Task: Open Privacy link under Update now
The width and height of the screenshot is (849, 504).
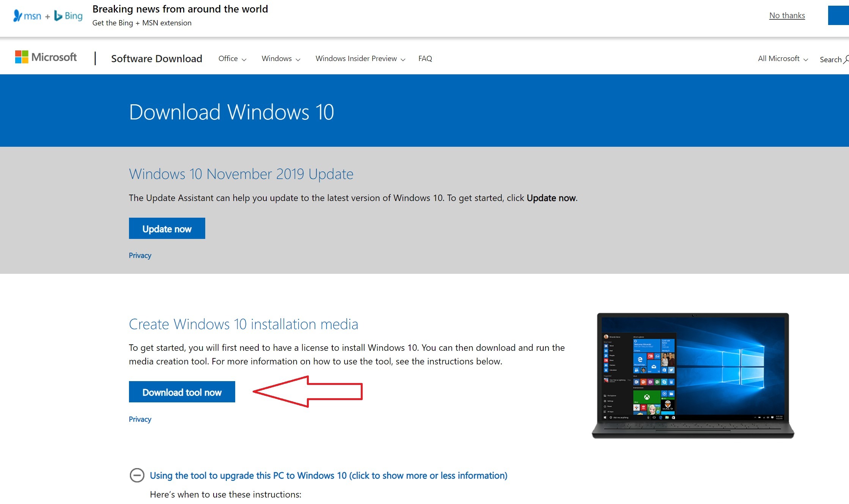Action: (x=140, y=255)
